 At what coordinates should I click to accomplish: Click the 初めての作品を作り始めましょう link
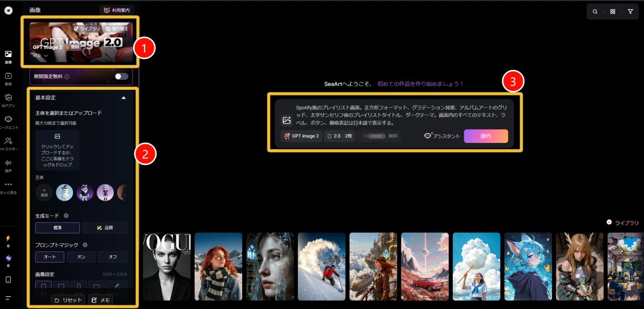click(x=420, y=84)
